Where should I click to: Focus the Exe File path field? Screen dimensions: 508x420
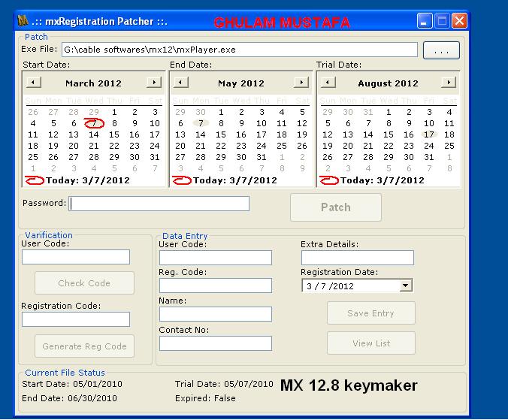pyautogui.click(x=240, y=50)
